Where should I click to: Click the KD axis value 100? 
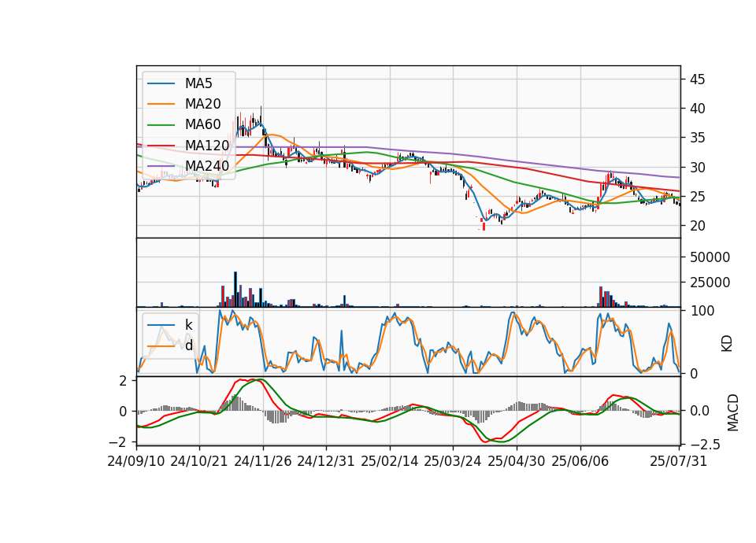pos(702,311)
